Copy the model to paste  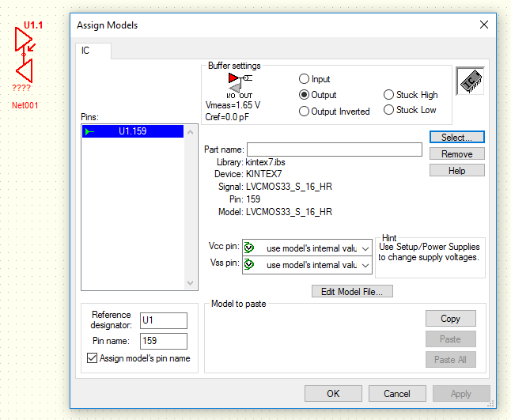(x=450, y=318)
